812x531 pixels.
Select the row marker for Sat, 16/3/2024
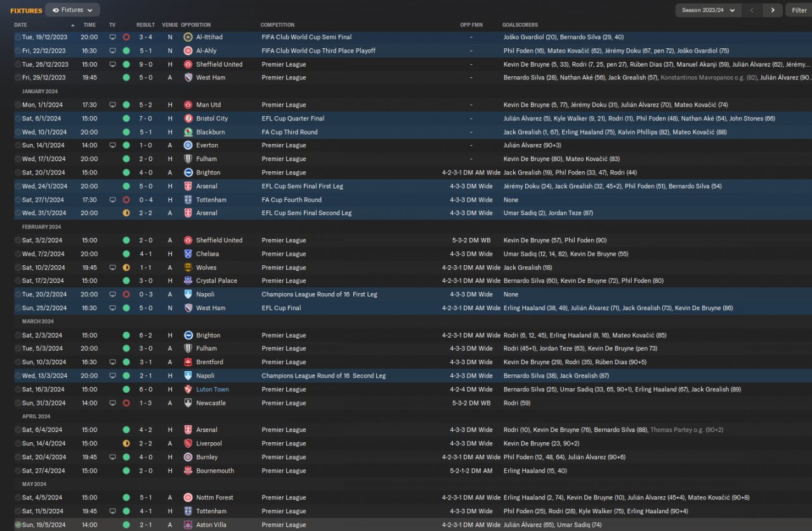[x=18, y=390]
